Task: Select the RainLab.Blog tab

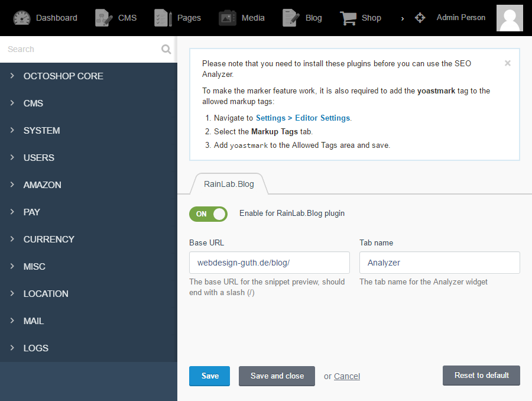Action: point(229,183)
